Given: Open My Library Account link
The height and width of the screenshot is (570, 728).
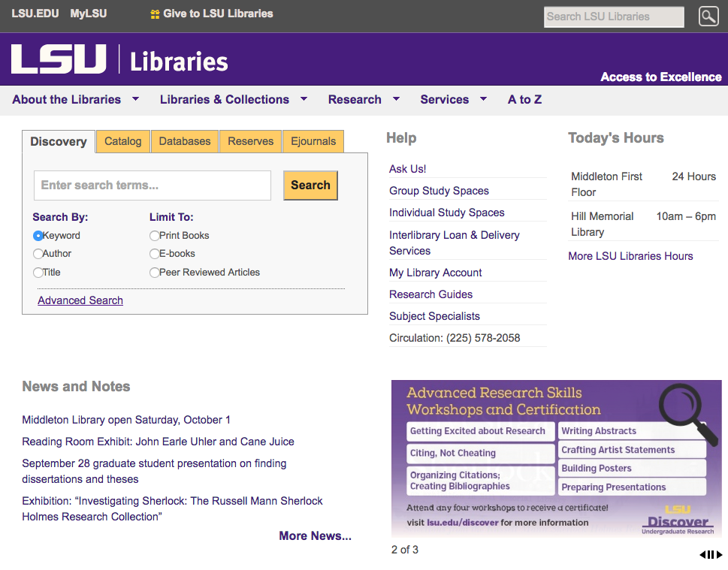Looking at the screenshot, I should (x=436, y=273).
